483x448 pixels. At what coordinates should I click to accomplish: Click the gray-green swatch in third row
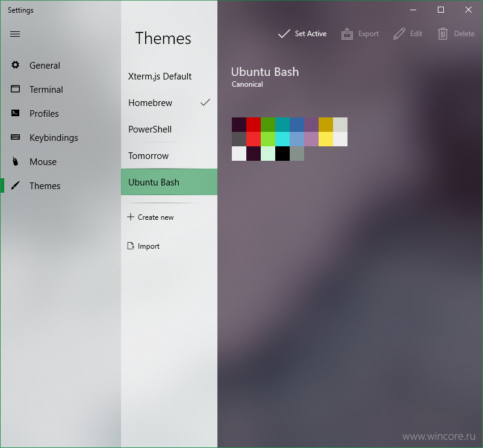tap(297, 154)
